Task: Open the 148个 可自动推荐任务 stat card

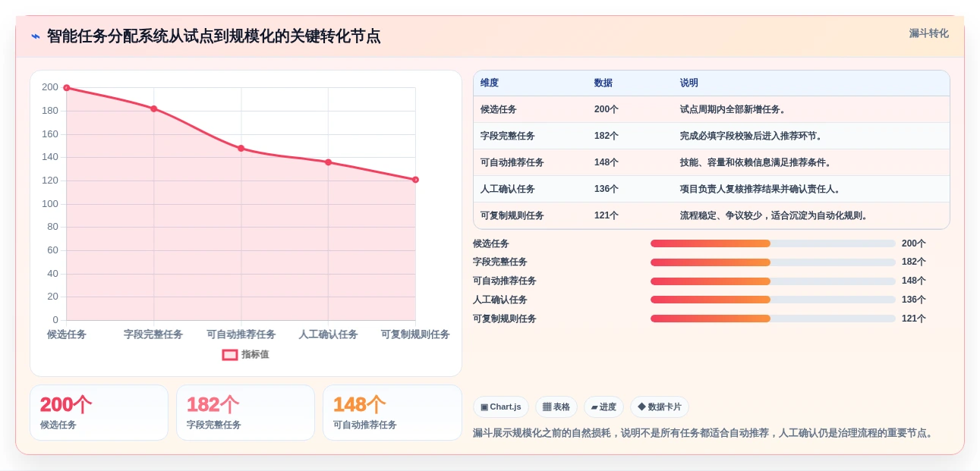Action: pos(392,413)
